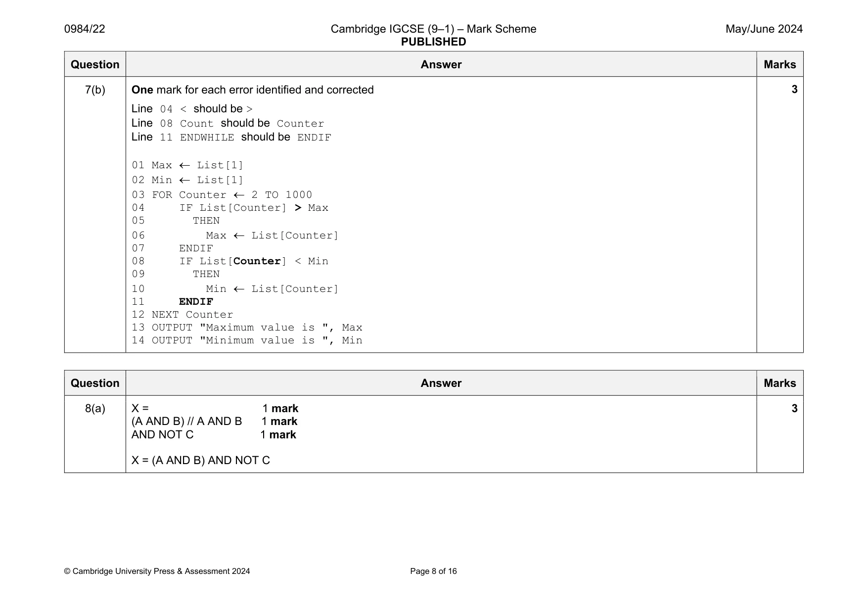Click code line '07 ENDIF'

pyautogui.click(x=172, y=248)
